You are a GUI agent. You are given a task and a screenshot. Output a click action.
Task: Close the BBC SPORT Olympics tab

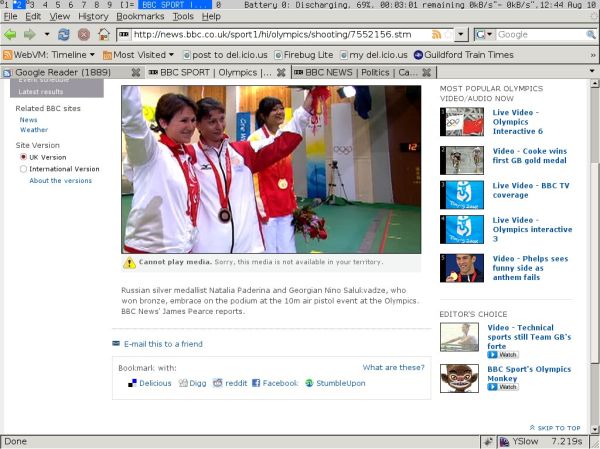281,72
